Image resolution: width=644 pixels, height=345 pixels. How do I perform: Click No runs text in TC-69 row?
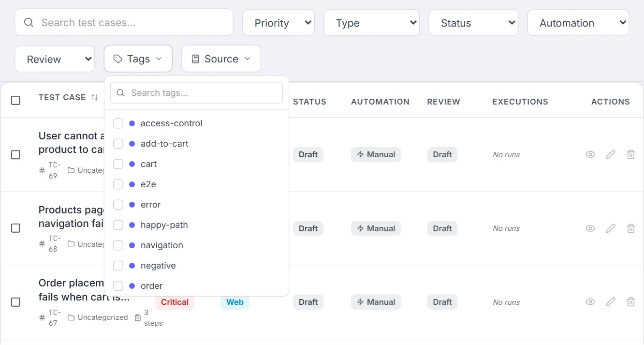pyautogui.click(x=506, y=155)
